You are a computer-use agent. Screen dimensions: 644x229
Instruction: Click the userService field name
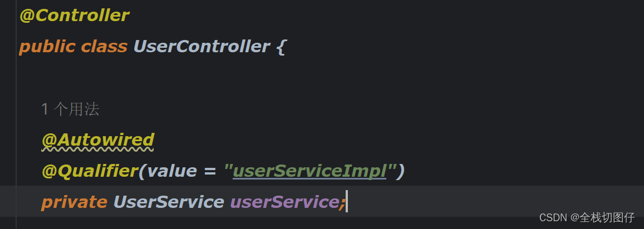pos(284,202)
